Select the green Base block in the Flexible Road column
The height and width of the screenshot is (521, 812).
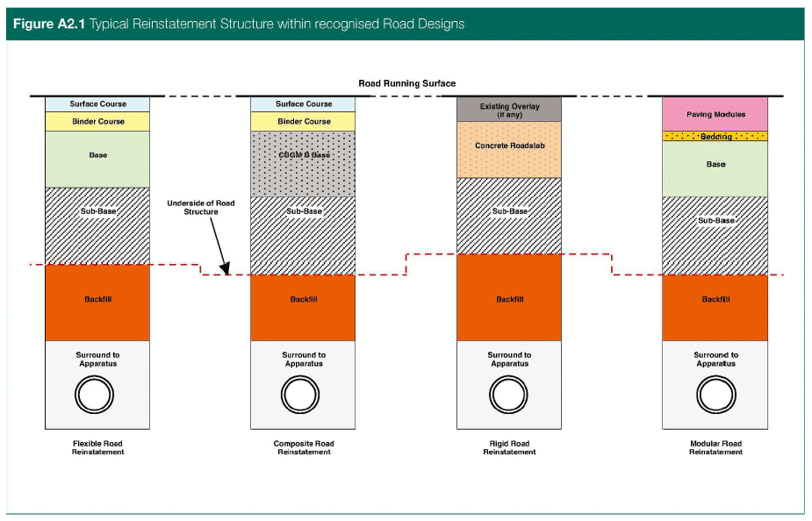(97, 159)
